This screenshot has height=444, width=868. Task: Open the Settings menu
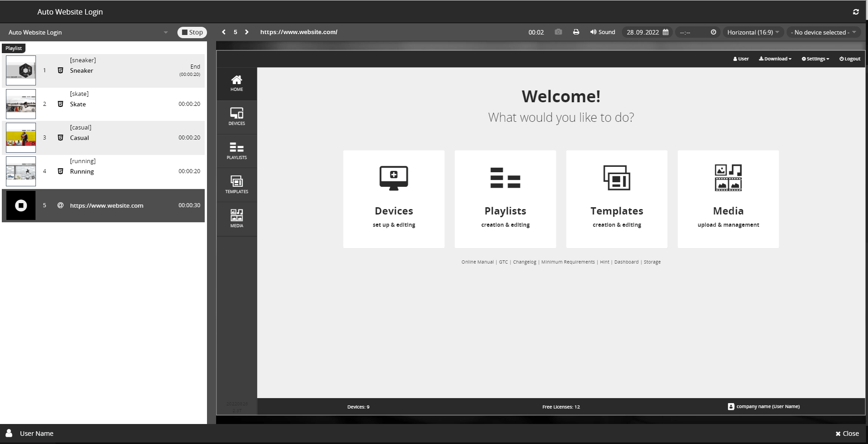(815, 59)
